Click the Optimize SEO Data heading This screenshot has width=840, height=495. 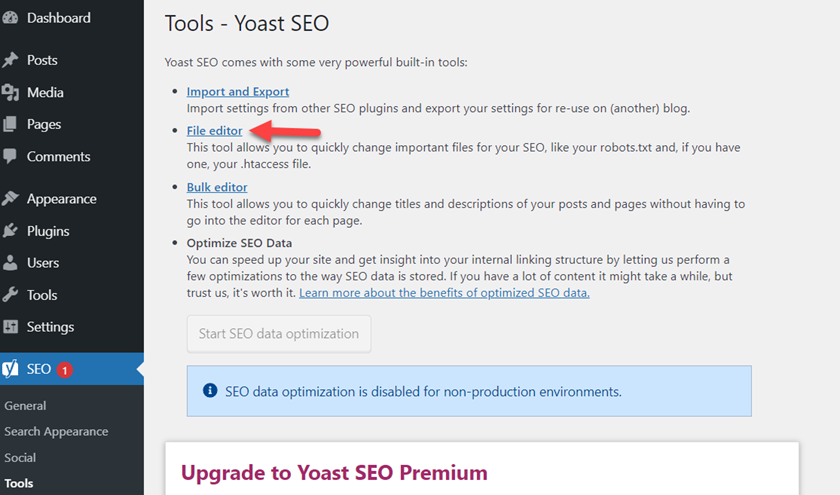point(239,243)
